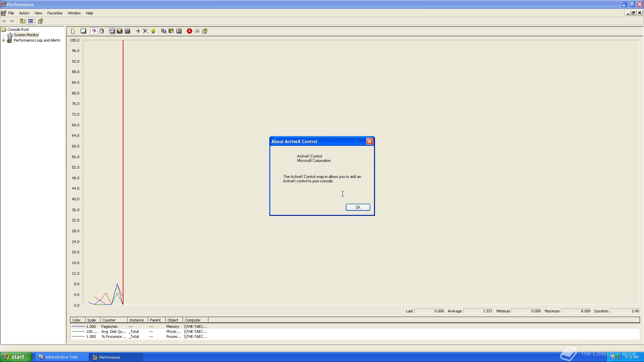Select System Monitor tree item

pos(26,35)
